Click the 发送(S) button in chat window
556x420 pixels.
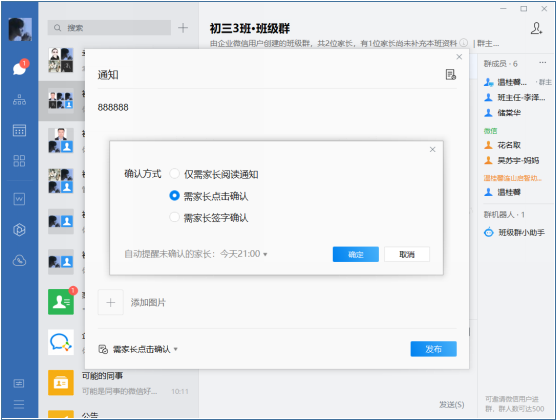click(x=451, y=405)
